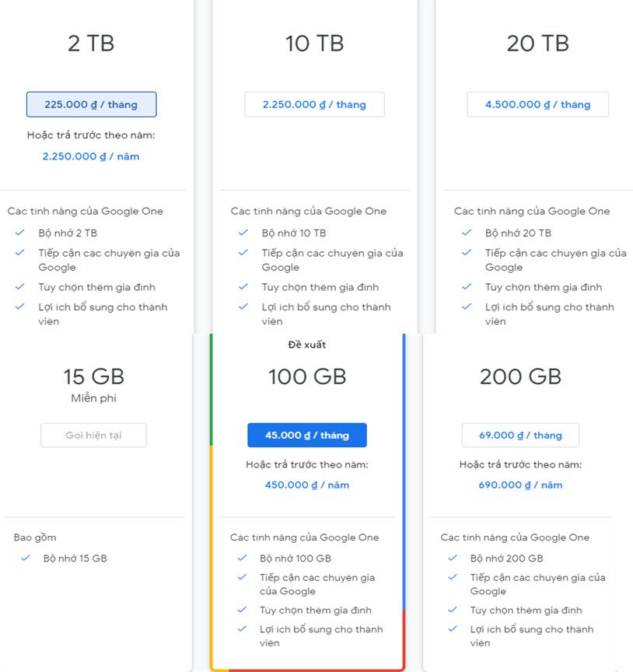Click the checkmark next to Bộ nhớ 10 TB
This screenshot has width=633, height=672.
pyautogui.click(x=243, y=233)
